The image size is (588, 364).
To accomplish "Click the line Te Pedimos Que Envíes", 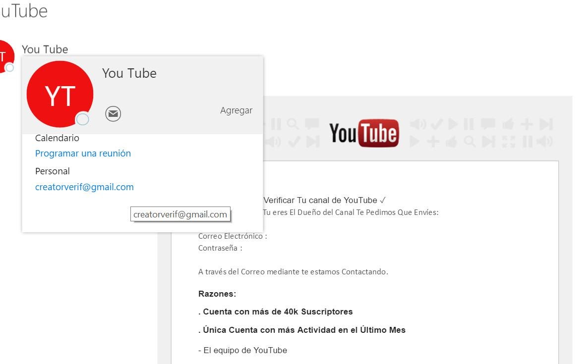I will tap(351, 212).
